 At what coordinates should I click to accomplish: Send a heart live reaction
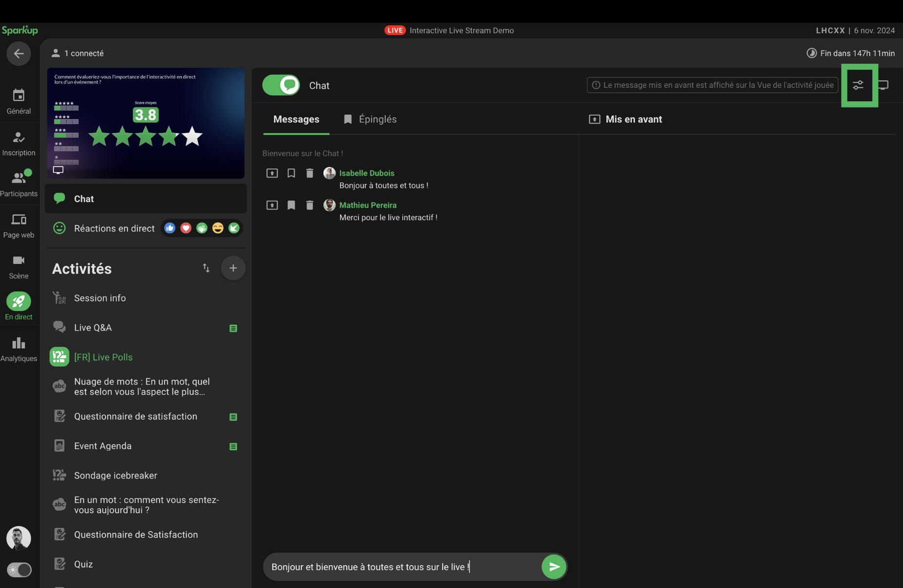(186, 228)
